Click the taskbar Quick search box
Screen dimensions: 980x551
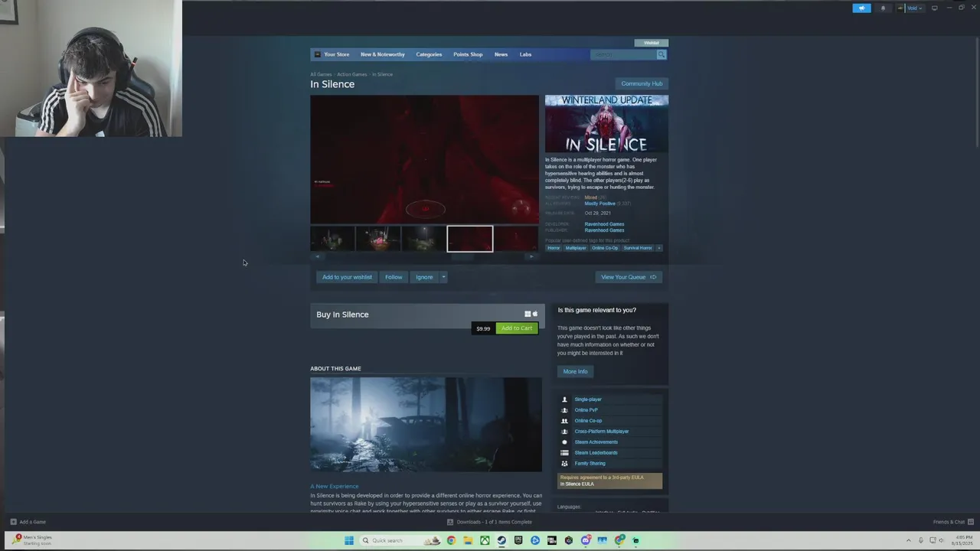pyautogui.click(x=401, y=540)
